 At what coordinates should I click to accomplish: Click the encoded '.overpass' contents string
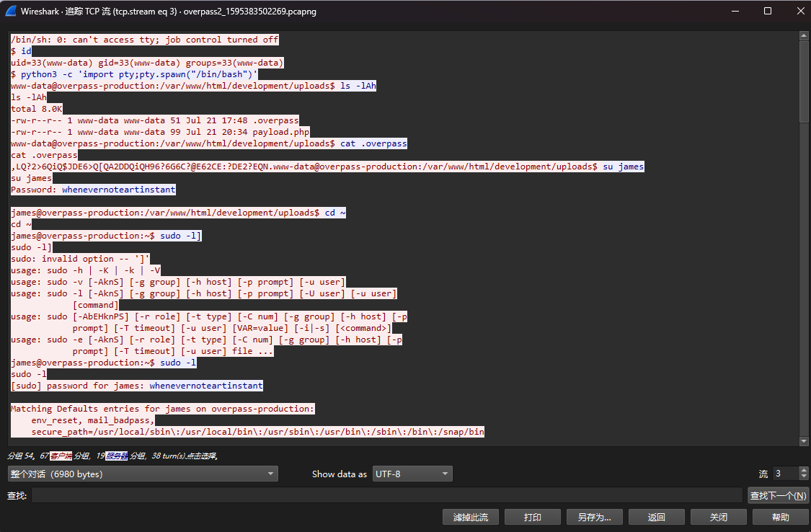[142, 167]
